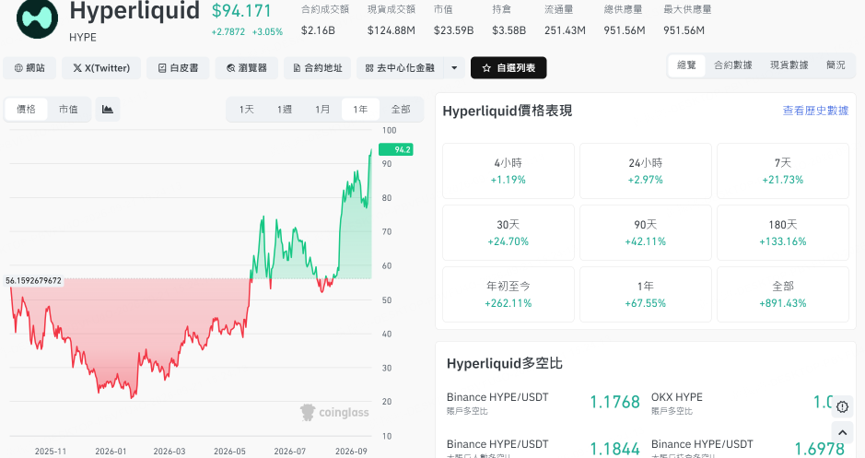Image resolution: width=865 pixels, height=458 pixels.
Task: Select the 價格 chart mode
Action: click(26, 109)
